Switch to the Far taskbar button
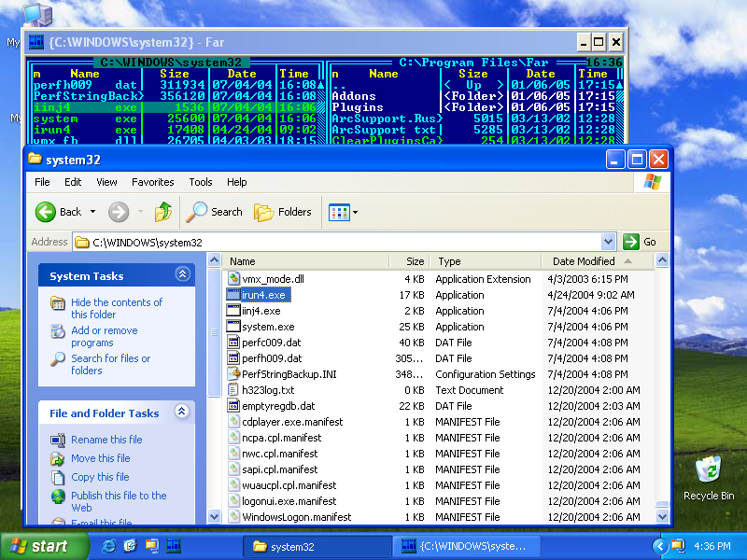The image size is (747, 560). coord(466,547)
